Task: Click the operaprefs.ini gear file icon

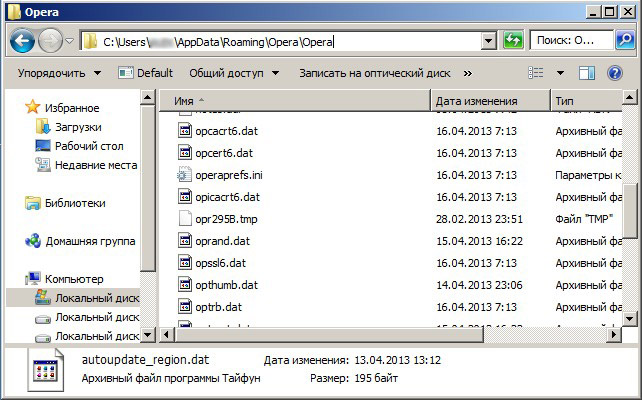Action: [185, 175]
